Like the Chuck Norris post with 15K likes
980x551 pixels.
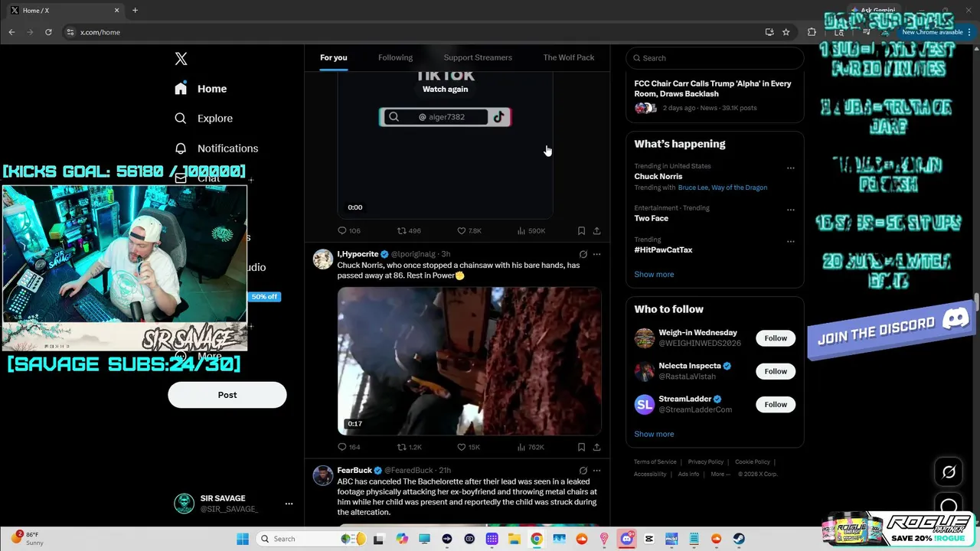coord(468,447)
